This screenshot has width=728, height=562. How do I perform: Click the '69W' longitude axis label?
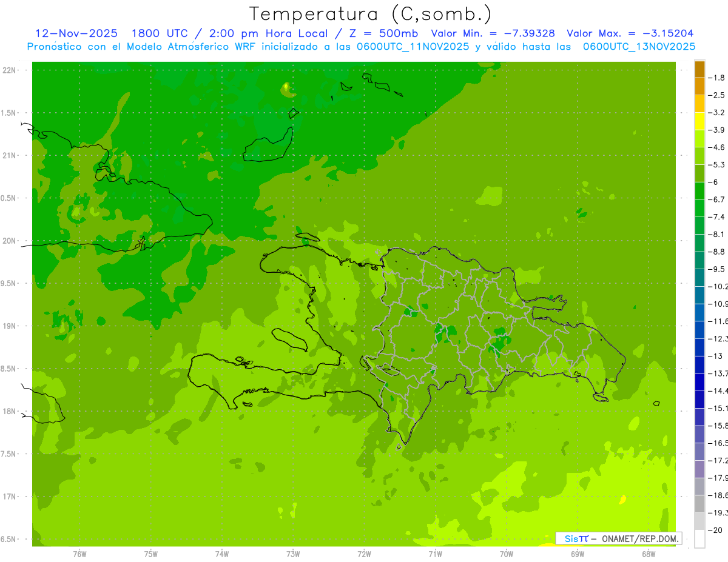[x=578, y=554]
